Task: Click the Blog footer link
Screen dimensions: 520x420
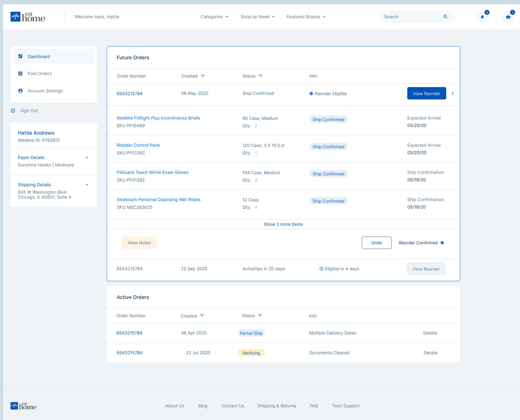Action: (203, 406)
